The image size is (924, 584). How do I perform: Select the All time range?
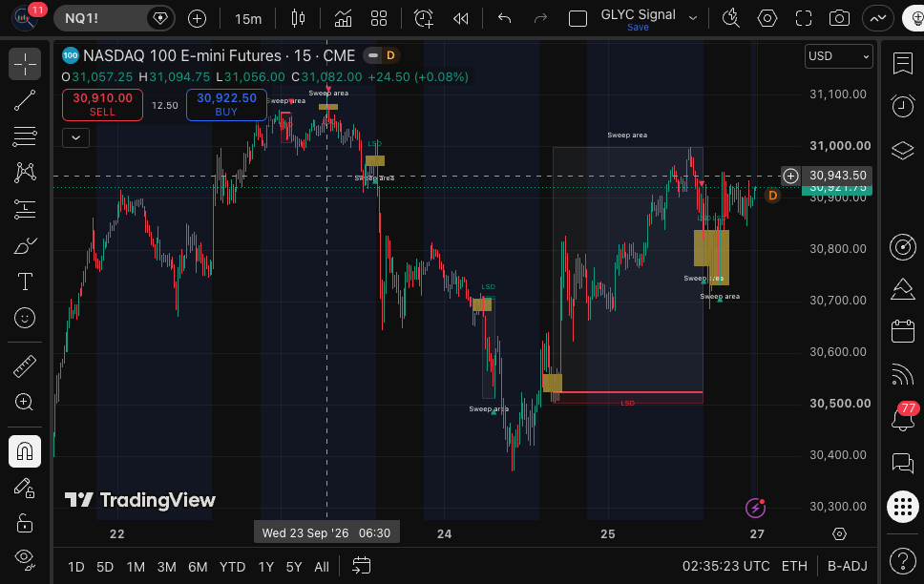click(322, 567)
